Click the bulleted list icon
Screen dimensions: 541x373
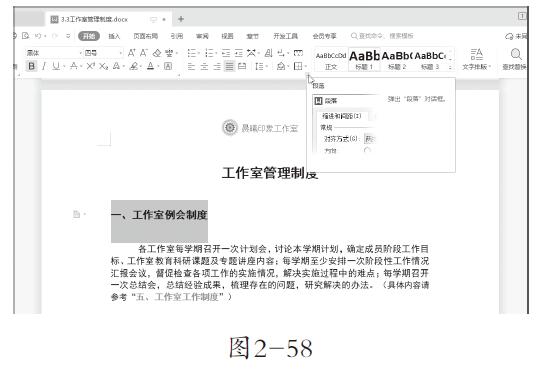tap(191, 53)
